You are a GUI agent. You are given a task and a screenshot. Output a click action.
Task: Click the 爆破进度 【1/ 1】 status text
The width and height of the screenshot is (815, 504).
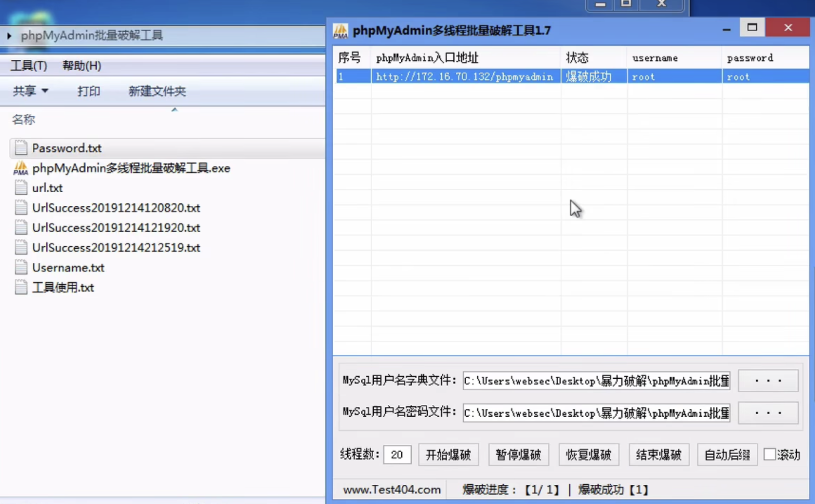(511, 489)
